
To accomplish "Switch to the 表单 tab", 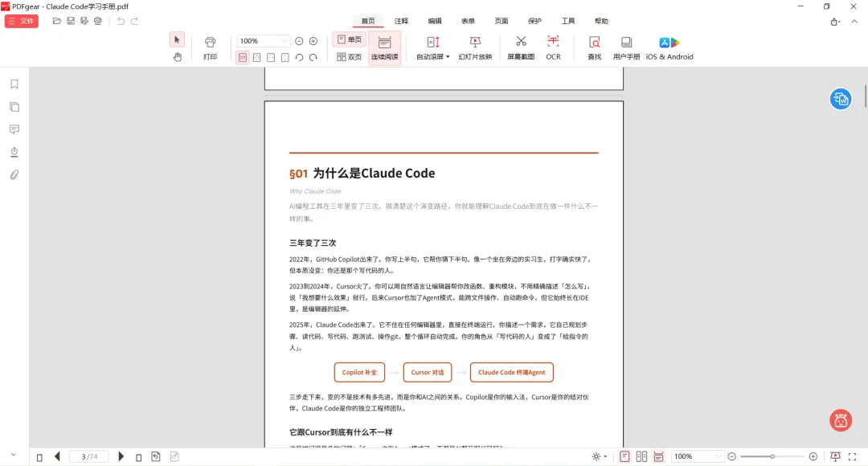I will (468, 21).
